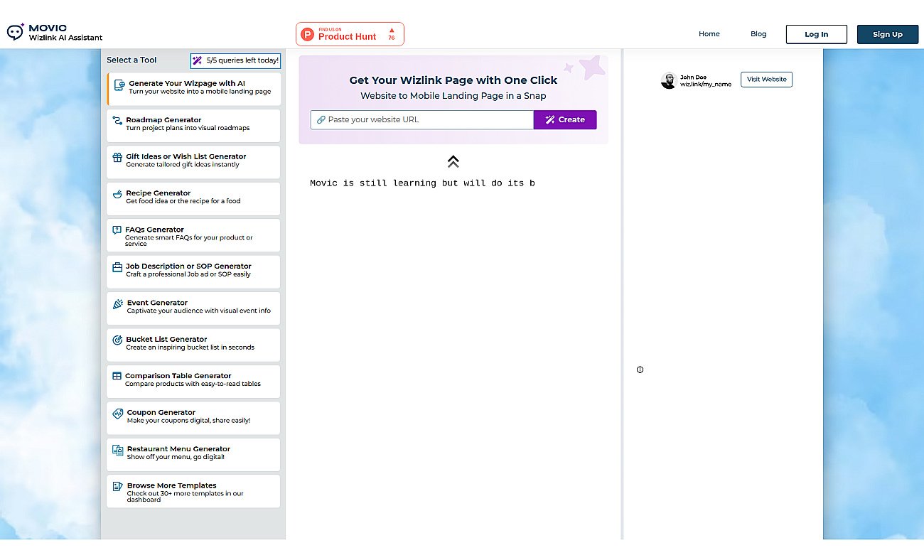The width and height of the screenshot is (924, 560).
Task: Select the Comparison Table Generator tool
Action: pyautogui.click(x=193, y=382)
